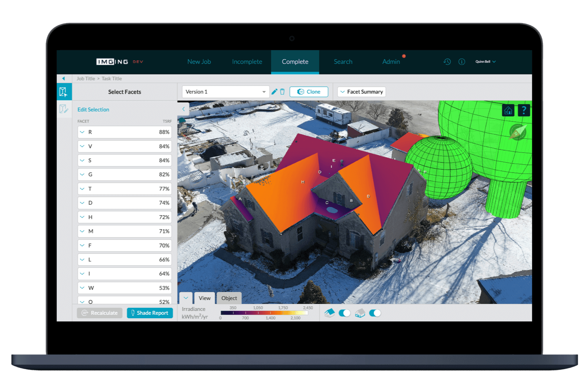Open the help question mark icon on the viewport
Image resolution: width=588 pixels, height=392 pixels.
[524, 110]
